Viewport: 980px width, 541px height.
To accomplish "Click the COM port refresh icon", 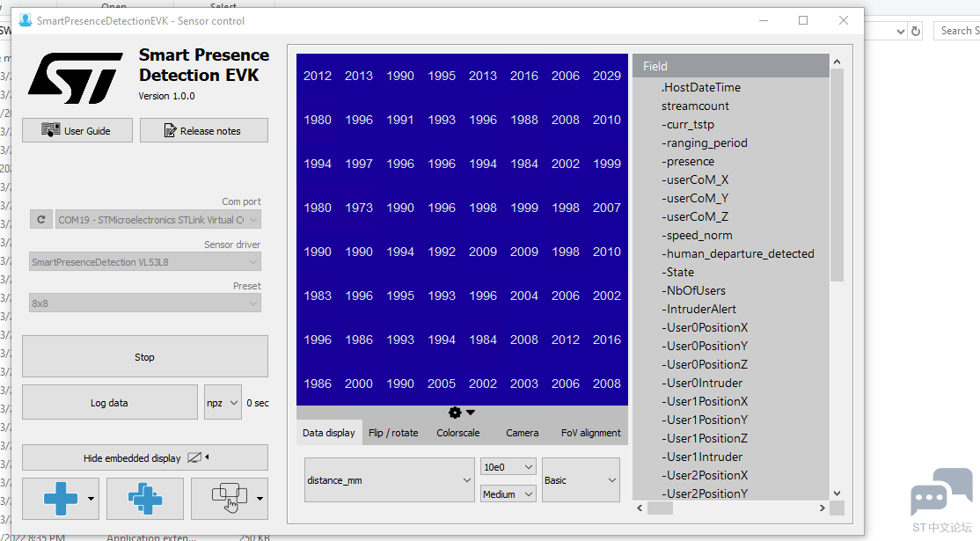I will 41,220.
